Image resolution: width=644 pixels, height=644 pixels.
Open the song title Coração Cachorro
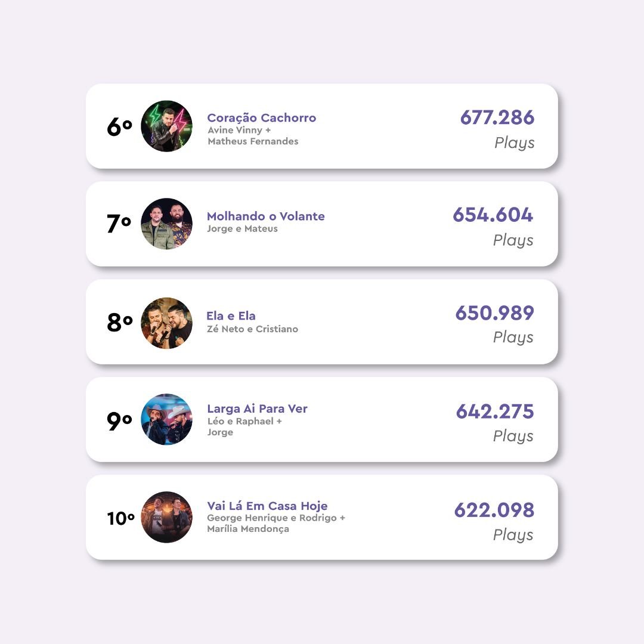pyautogui.click(x=262, y=118)
